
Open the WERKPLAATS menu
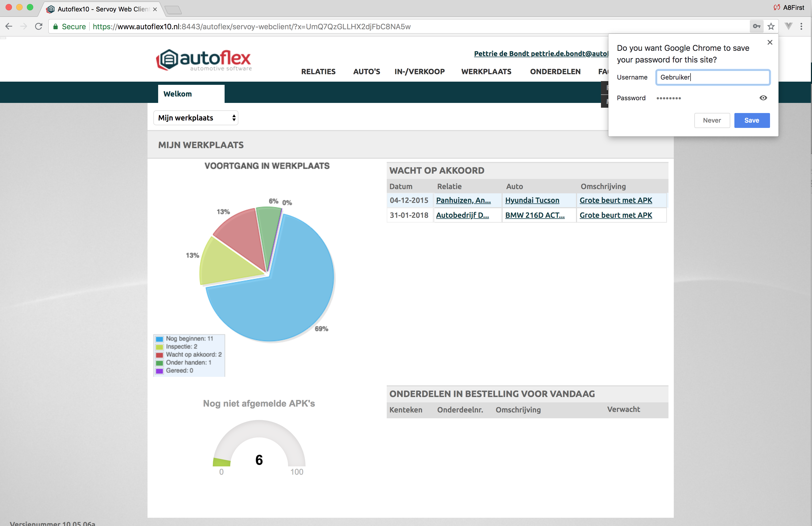pos(486,72)
